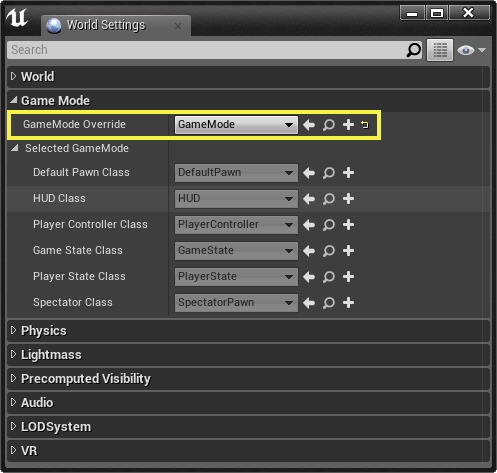Image resolution: width=497 pixels, height=473 pixels.
Task: Browse to the Game State Class asset with the magnifier
Action: [329, 251]
